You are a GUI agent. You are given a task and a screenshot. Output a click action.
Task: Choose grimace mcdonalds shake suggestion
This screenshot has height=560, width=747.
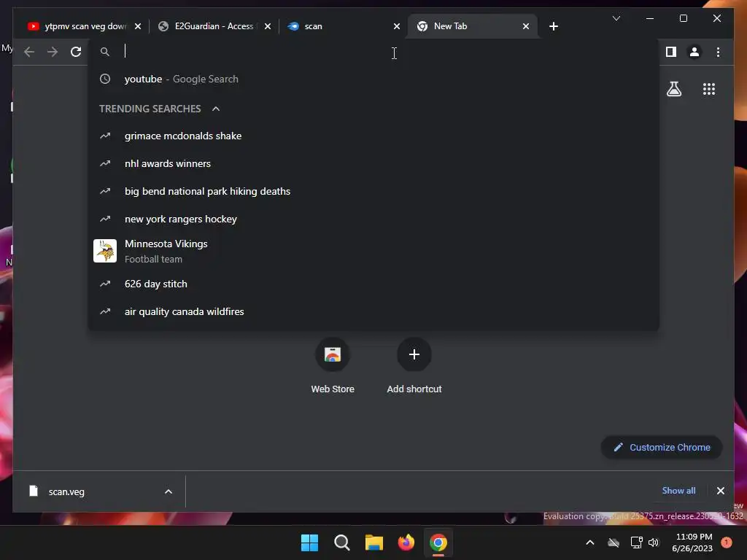(373, 136)
